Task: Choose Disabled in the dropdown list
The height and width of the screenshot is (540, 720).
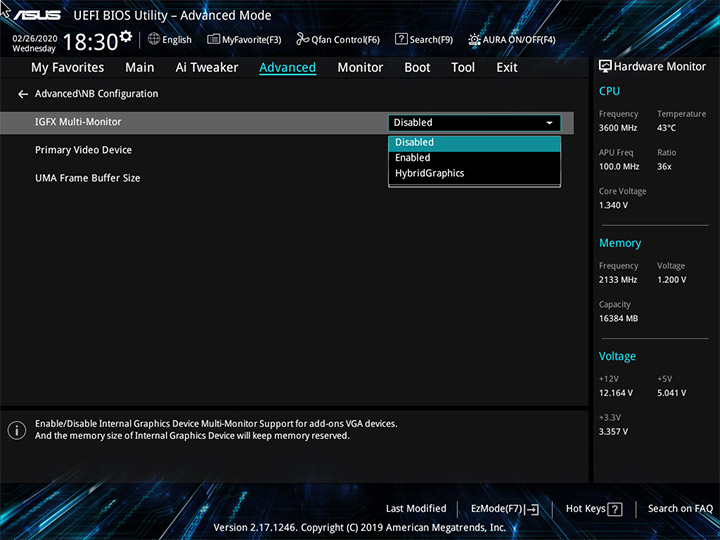Action: click(x=474, y=143)
